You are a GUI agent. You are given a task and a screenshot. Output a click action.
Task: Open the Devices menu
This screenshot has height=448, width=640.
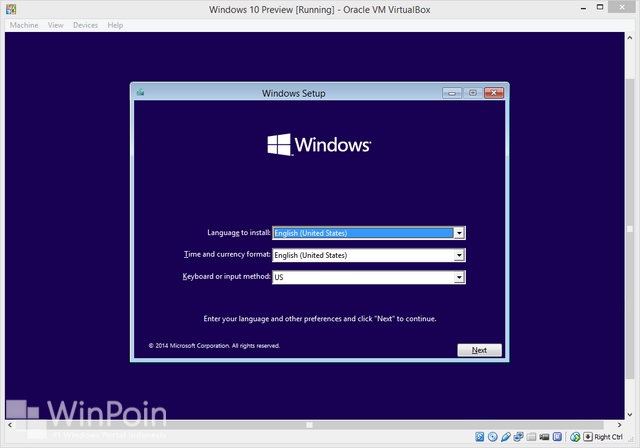coord(85,25)
